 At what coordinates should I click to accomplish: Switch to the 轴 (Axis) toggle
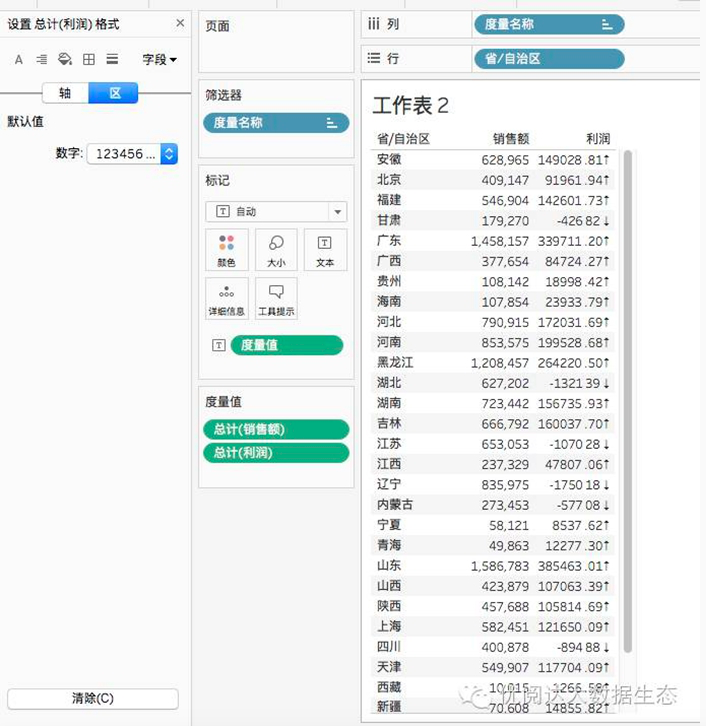click(x=65, y=93)
